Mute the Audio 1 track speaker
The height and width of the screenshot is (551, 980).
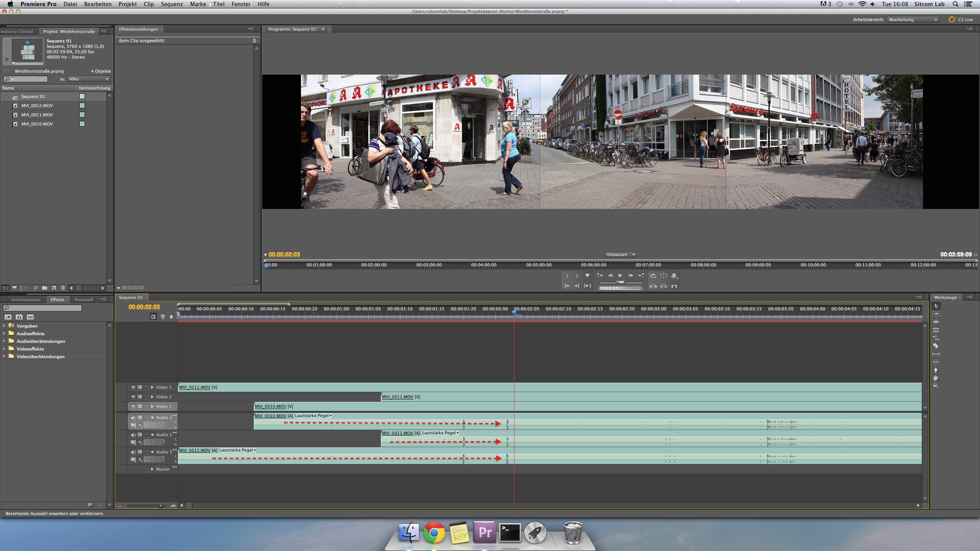(133, 417)
